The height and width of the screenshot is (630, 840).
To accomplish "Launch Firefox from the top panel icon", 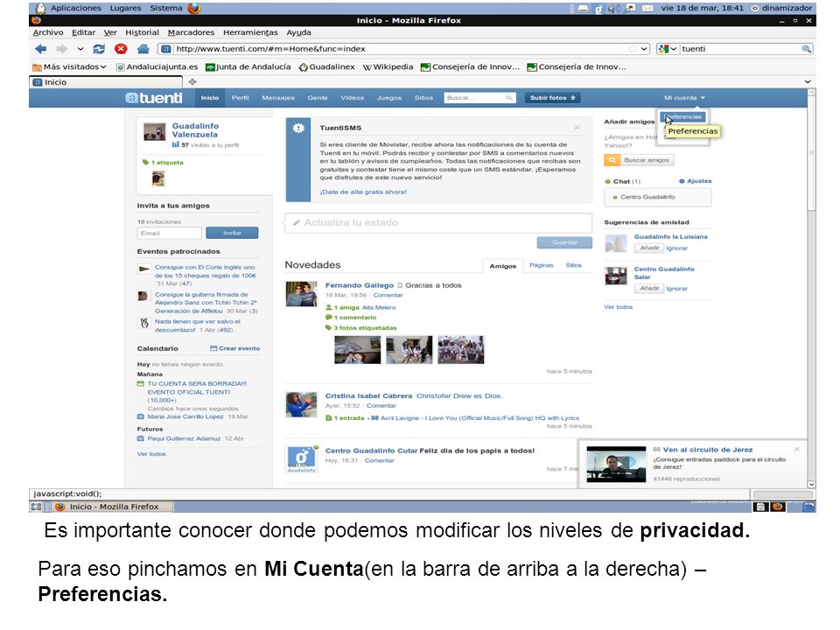I will [194, 8].
